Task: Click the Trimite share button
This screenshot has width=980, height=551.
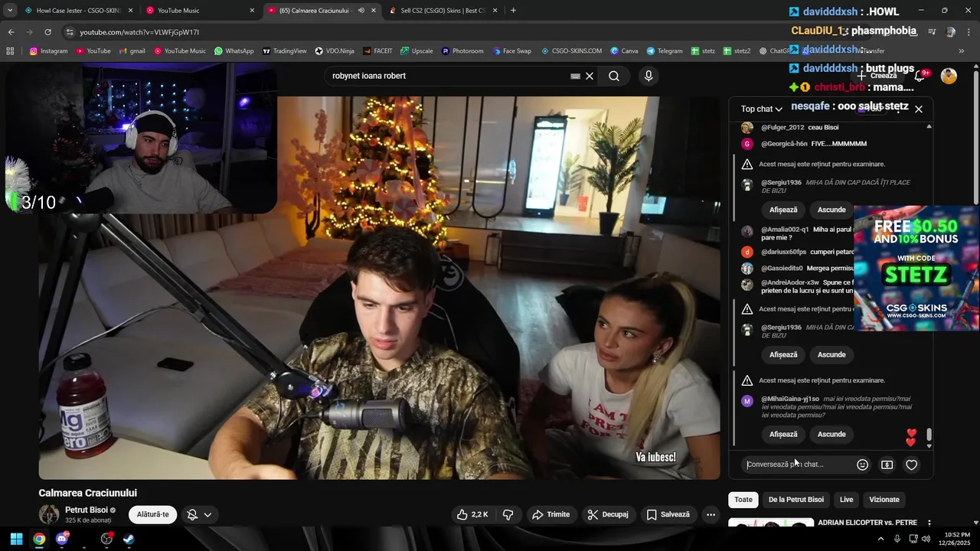Action: [551, 514]
